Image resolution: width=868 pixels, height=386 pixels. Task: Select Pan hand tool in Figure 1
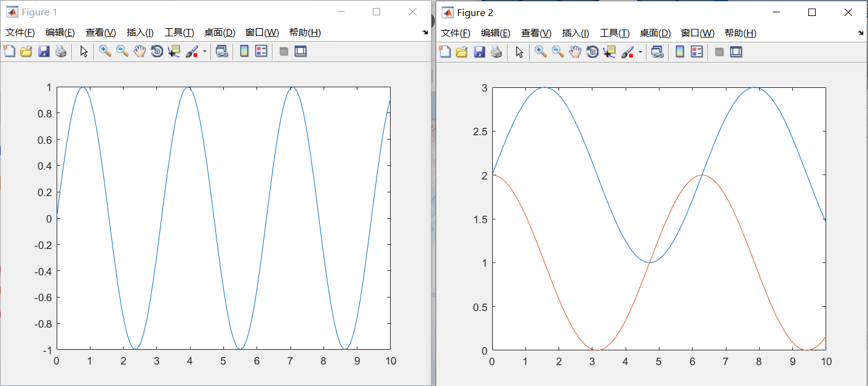point(140,52)
